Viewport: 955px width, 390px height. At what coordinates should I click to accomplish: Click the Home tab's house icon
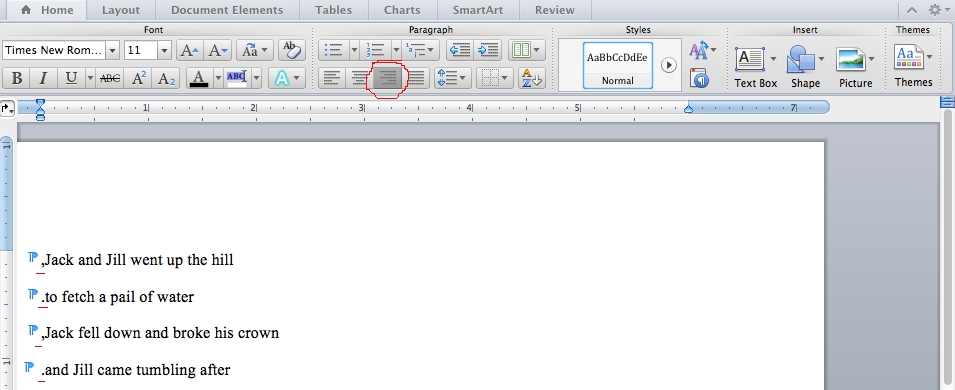point(26,10)
